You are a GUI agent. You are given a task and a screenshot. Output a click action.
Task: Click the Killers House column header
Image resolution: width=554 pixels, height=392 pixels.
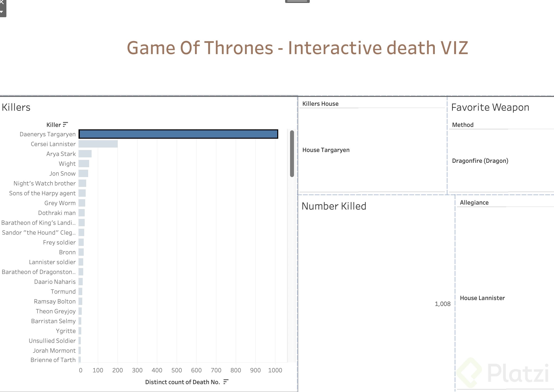[x=320, y=104]
